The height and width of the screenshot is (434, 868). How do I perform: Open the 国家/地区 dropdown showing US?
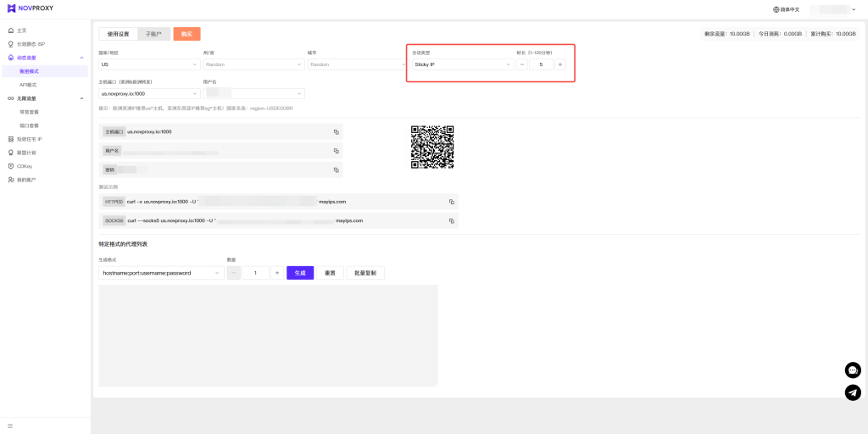pos(148,64)
